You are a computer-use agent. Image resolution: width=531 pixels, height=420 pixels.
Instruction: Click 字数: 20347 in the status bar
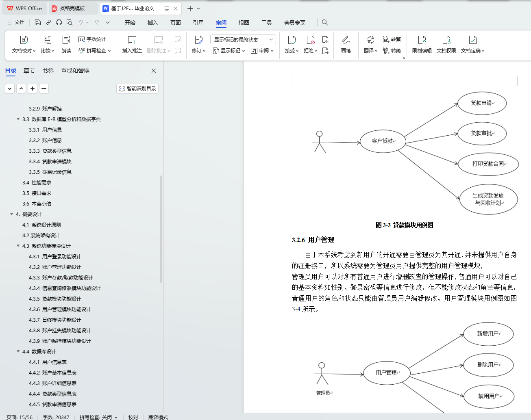pyautogui.click(x=56, y=417)
